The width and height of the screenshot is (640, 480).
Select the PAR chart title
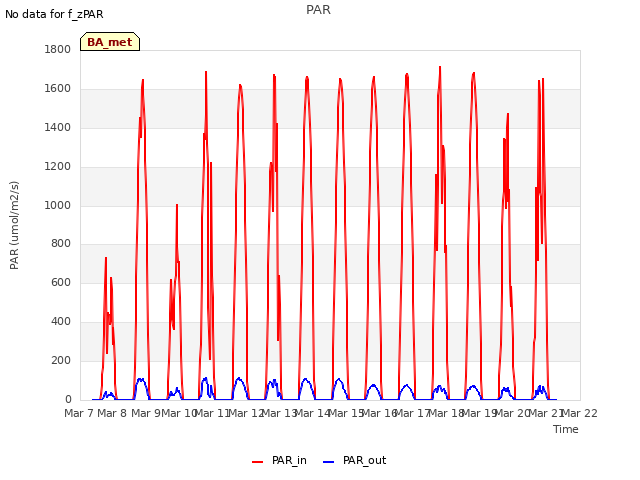318,10
